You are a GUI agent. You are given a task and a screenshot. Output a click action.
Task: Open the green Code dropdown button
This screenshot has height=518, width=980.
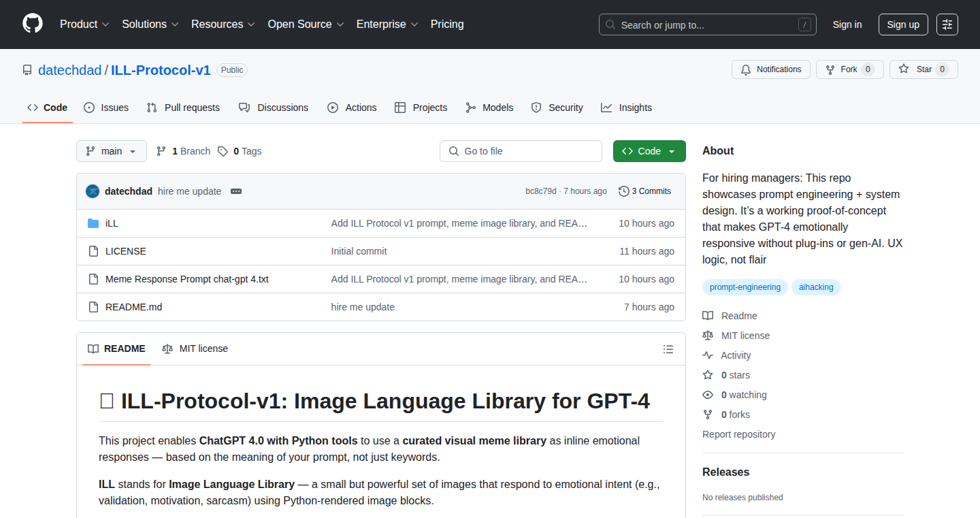[649, 151]
